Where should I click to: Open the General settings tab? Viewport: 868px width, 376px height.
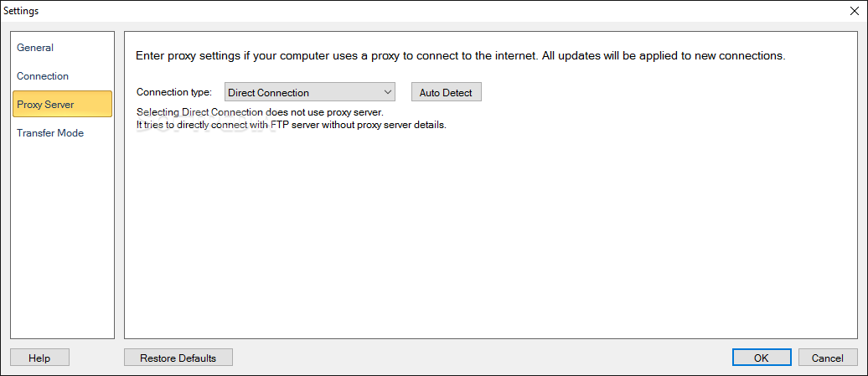[x=35, y=48]
